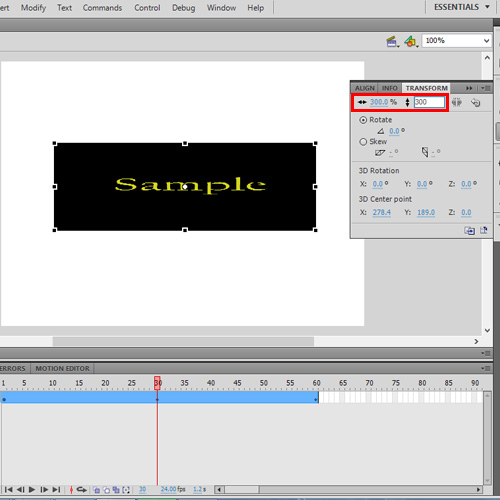The width and height of the screenshot is (500, 500).
Task: Open the stage zoom 100% dropdown
Action: tap(456, 41)
